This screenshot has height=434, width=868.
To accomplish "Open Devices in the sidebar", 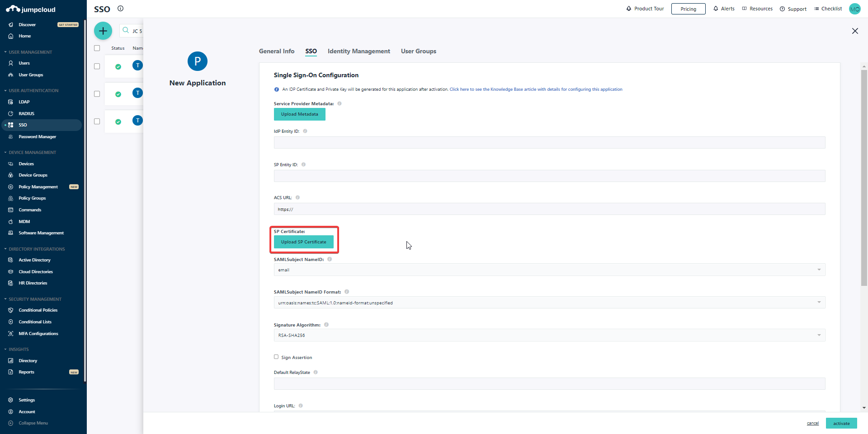I will point(26,164).
